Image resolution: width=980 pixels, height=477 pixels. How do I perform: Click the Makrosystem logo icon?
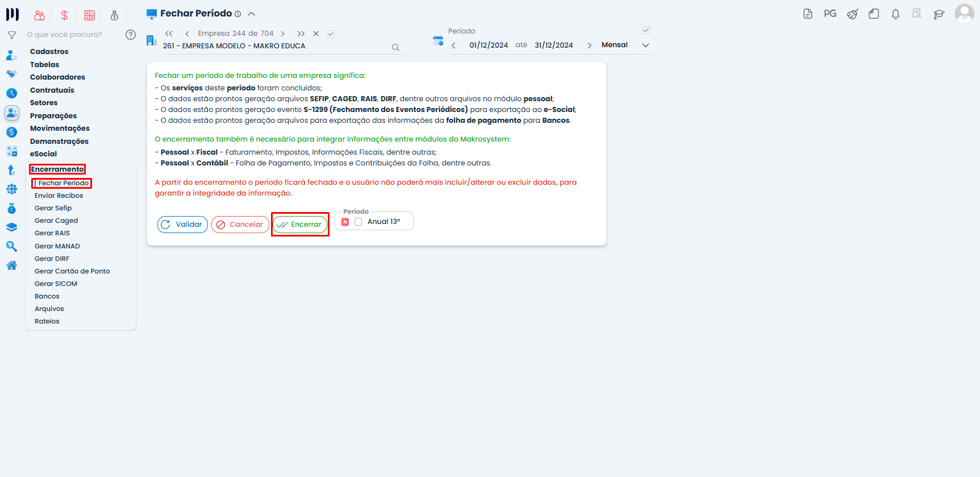pos(12,14)
